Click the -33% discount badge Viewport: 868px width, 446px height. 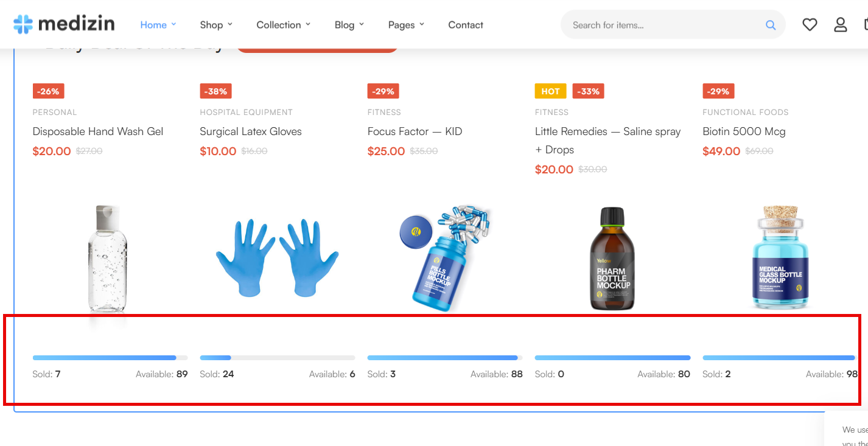coord(588,91)
